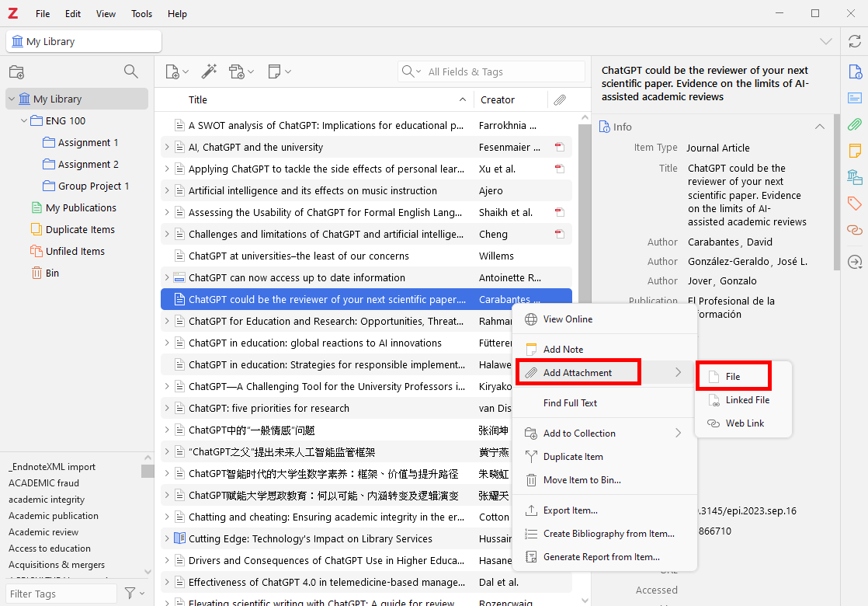The width and height of the screenshot is (868, 606).
Task: Open the Notes icon in side rail
Action: (x=855, y=151)
